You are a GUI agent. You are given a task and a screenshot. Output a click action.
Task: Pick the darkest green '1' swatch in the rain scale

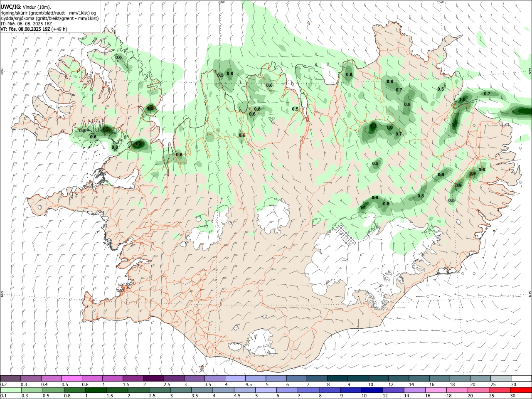tap(95, 390)
